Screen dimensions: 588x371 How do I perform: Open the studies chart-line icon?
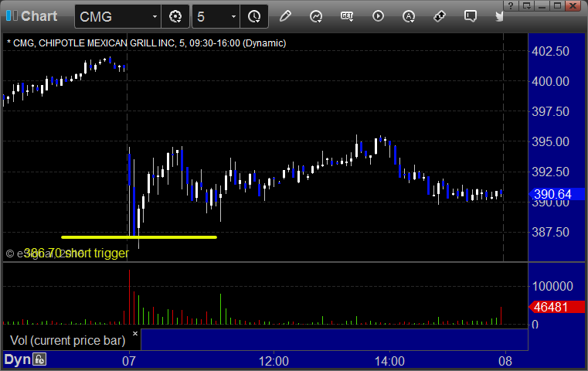(x=316, y=16)
